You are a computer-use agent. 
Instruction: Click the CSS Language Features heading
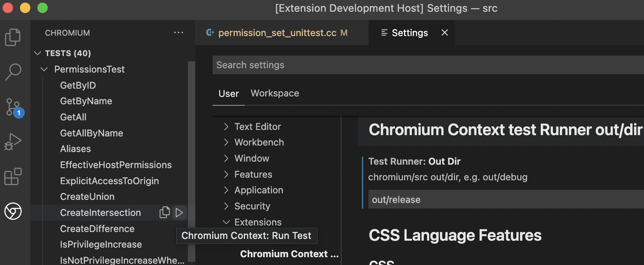455,235
